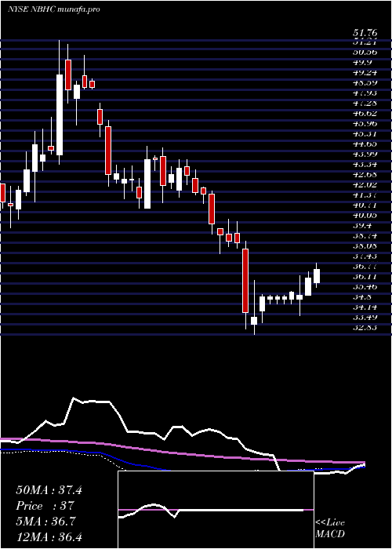This screenshot has width=392, height=549.
Task: Click the 35.46 price level label
Action: [365, 286]
